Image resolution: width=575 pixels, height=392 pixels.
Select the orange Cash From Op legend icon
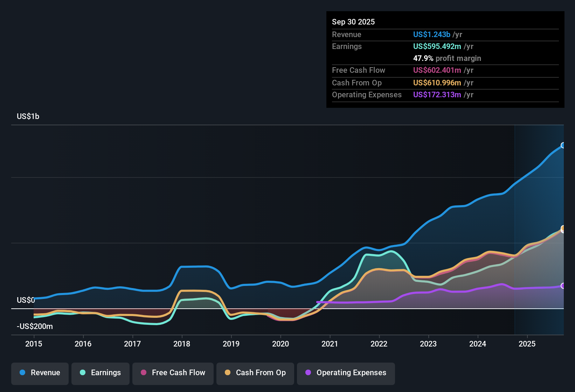pos(228,373)
